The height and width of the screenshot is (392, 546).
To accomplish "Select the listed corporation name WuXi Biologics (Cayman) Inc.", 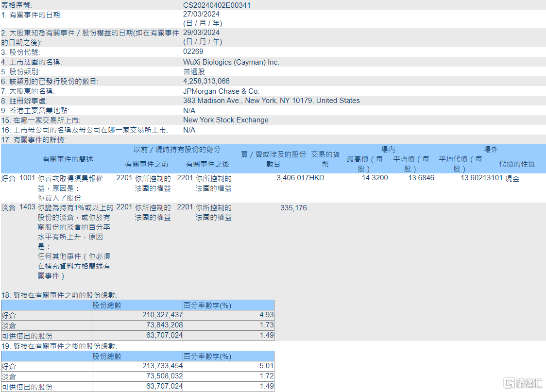I will point(231,62).
